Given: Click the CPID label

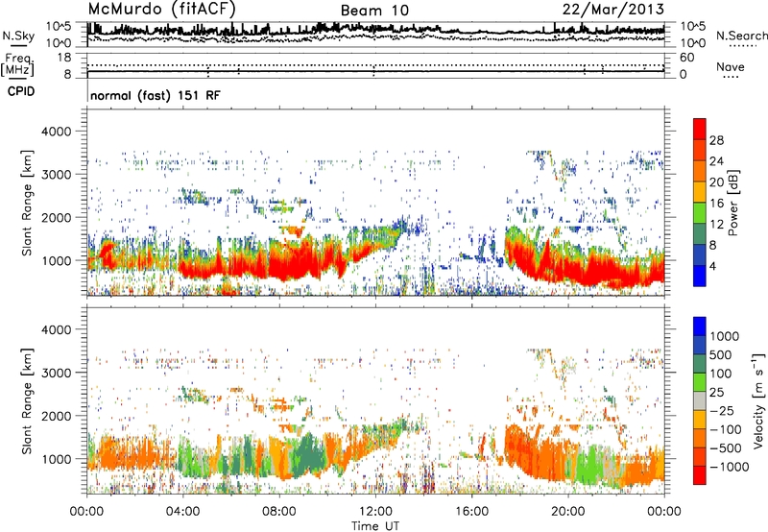Looking at the screenshot, I should 21,91.
